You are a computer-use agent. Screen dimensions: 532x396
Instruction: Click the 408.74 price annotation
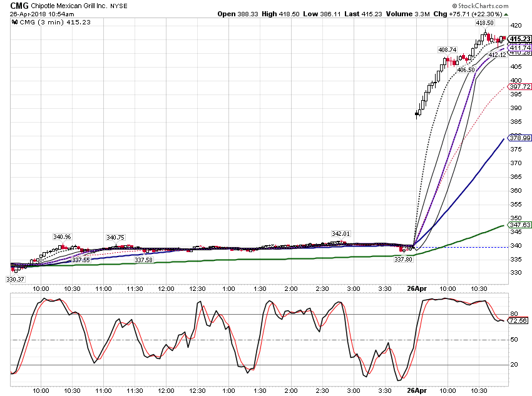447,50
